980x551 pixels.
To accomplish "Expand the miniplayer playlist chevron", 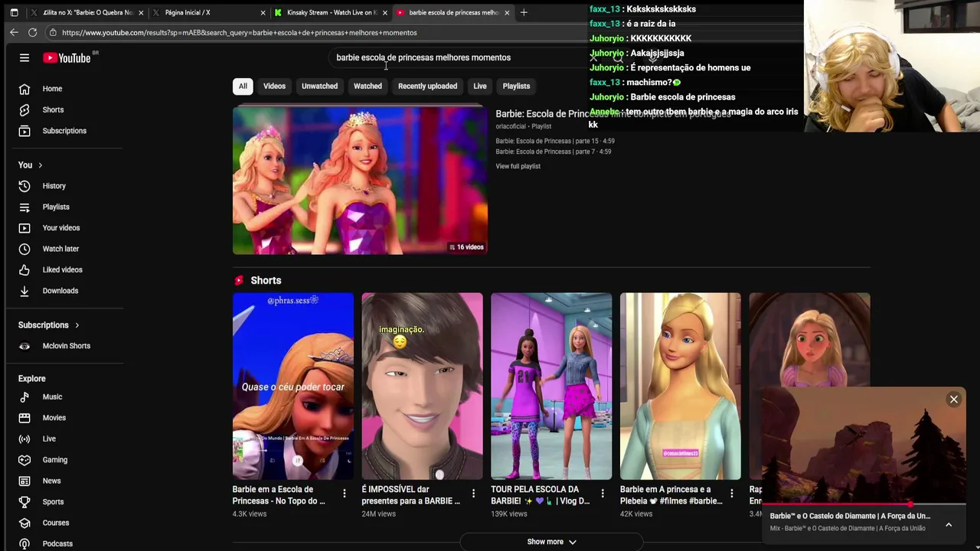I will (949, 524).
